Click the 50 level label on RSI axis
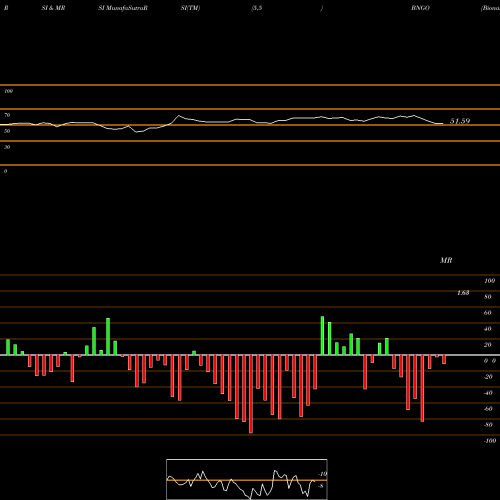Image resolution: width=500 pixels, height=500 pixels. [7, 131]
